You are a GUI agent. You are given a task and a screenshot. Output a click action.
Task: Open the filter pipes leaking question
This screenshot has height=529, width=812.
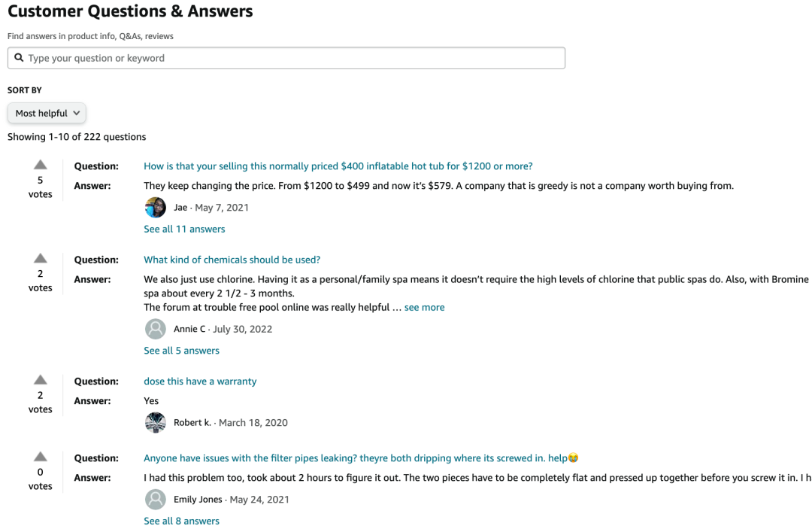tap(361, 458)
